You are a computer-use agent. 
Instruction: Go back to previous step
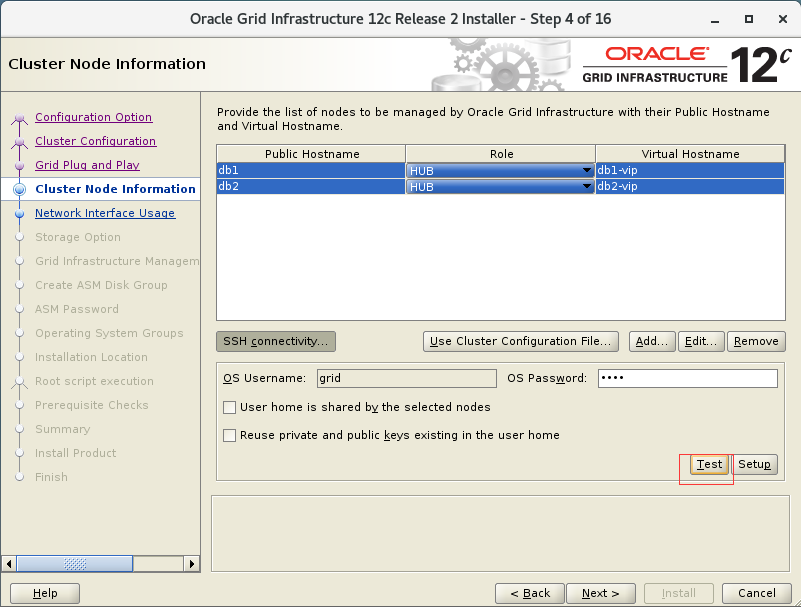(530, 593)
